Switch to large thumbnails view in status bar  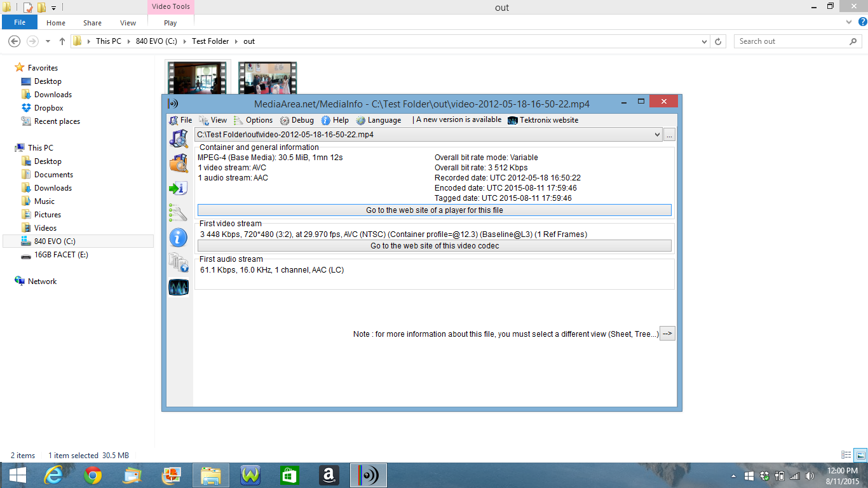[x=860, y=455]
